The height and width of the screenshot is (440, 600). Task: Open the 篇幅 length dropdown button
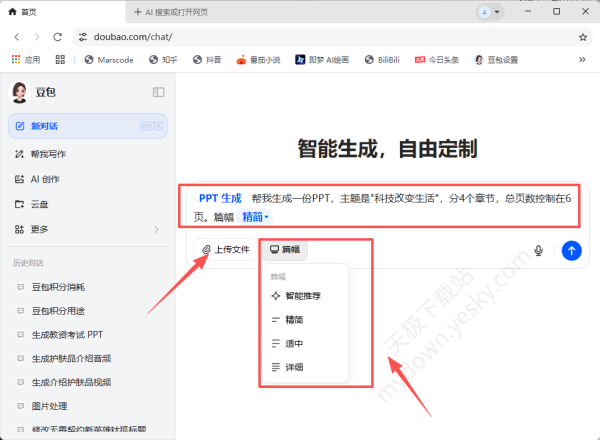[284, 250]
